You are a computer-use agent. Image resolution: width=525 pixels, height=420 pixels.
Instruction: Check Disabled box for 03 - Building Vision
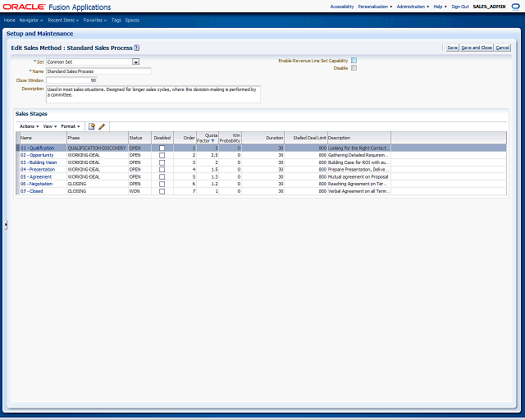click(x=162, y=162)
